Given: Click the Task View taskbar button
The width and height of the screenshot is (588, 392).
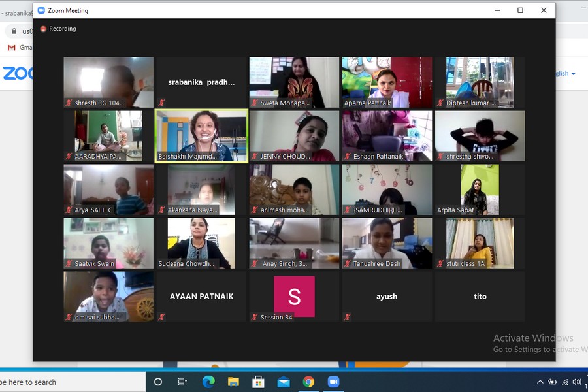Looking at the screenshot, I should [x=183, y=382].
